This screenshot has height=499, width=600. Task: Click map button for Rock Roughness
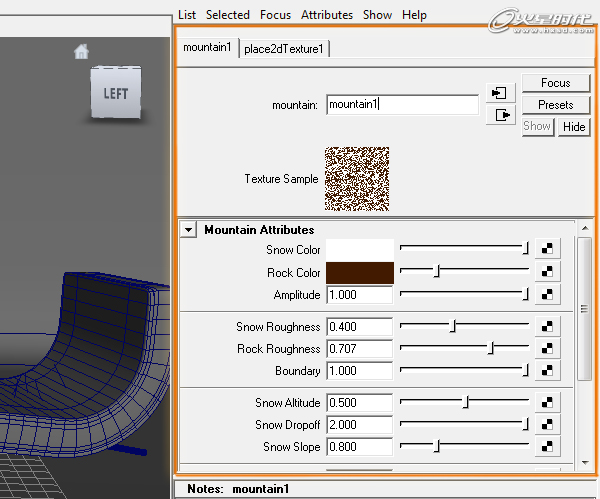coord(547,348)
